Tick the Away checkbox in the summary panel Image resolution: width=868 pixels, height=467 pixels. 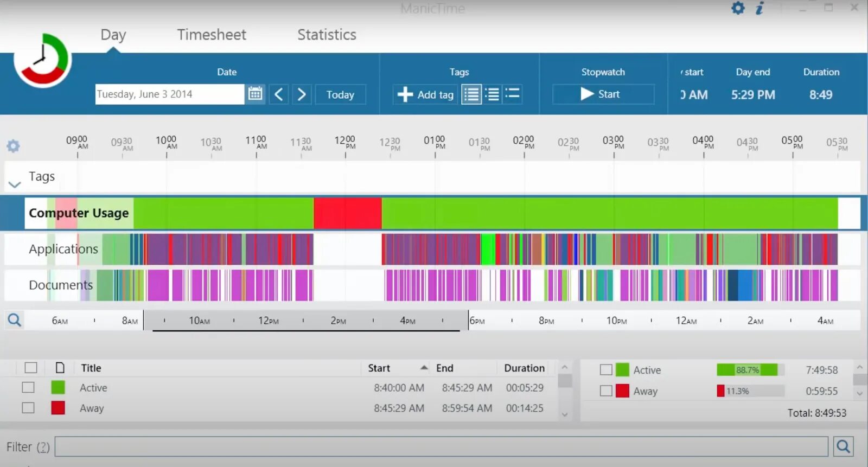coord(606,391)
